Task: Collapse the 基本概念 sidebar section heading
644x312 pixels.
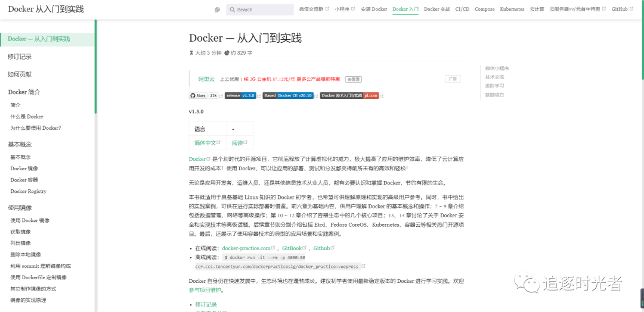Action: click(x=20, y=144)
